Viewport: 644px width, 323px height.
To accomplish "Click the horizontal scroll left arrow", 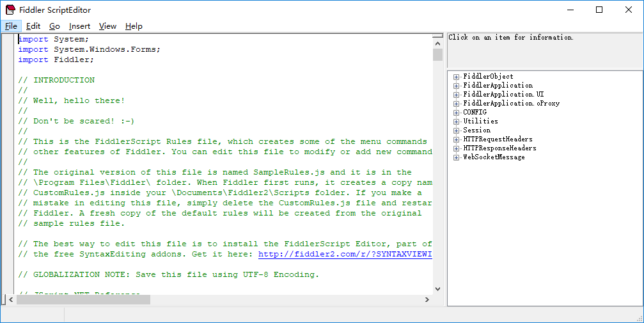I will pos(11,300).
